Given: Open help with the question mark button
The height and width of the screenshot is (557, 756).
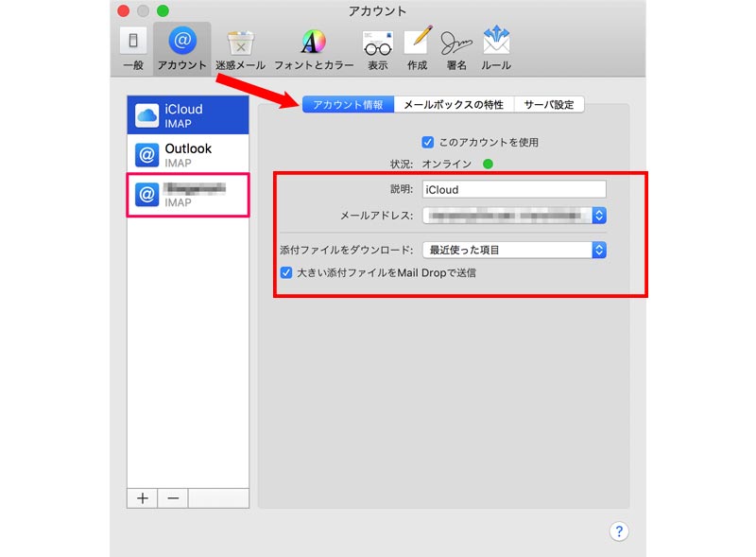Looking at the screenshot, I should click(x=619, y=531).
